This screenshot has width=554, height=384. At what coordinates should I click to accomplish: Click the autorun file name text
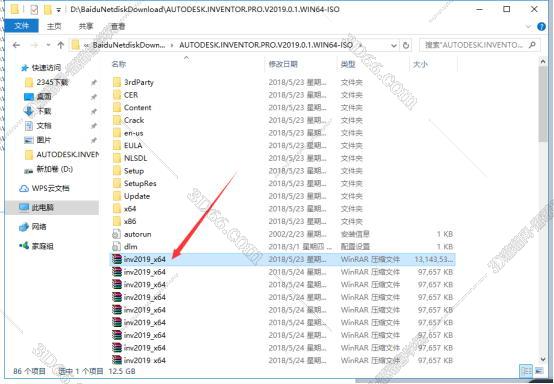pyautogui.click(x=137, y=234)
